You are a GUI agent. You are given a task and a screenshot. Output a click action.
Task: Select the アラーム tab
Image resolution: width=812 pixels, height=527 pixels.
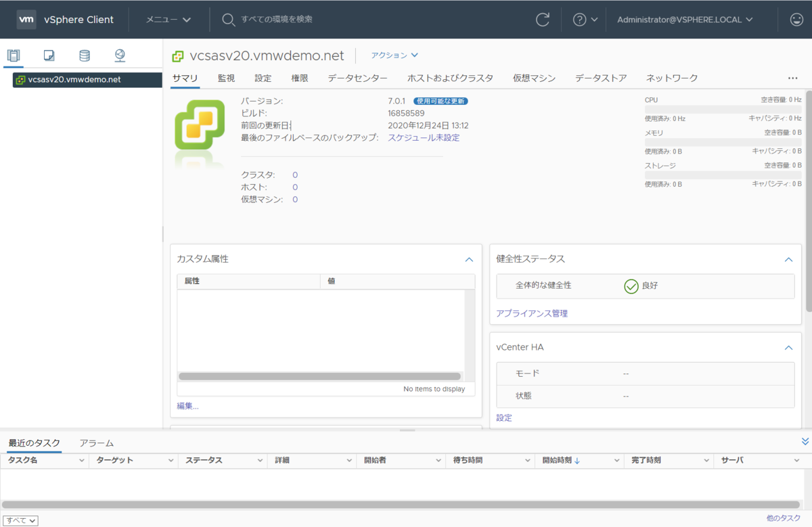(96, 443)
